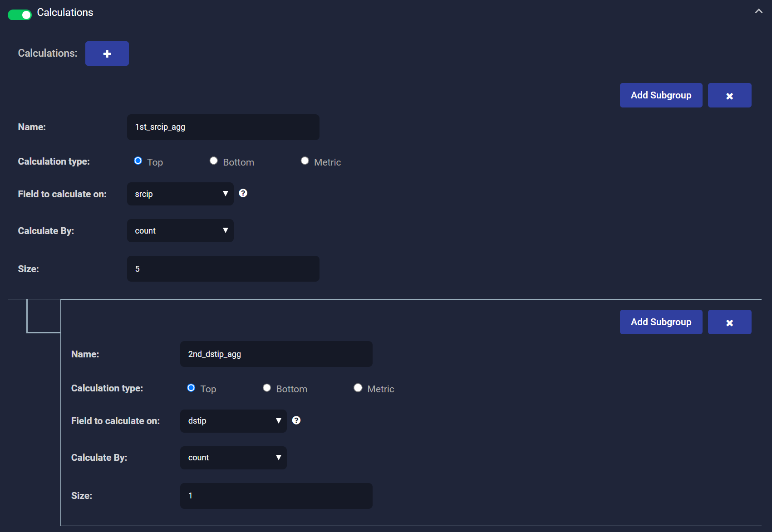Screen dimensions: 772x532
Task: Choose Top radio for 1st_srcip_agg
Action: (138, 161)
